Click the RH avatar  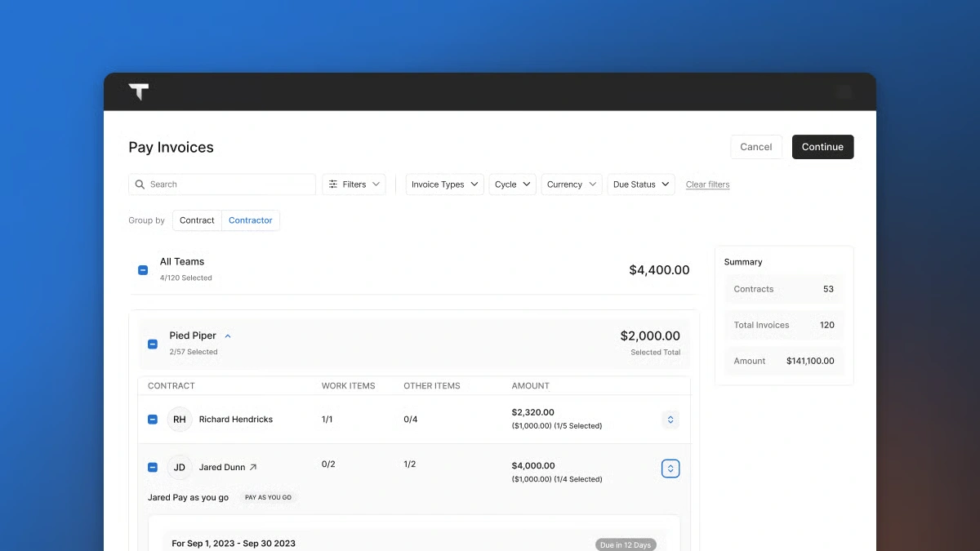pos(180,420)
